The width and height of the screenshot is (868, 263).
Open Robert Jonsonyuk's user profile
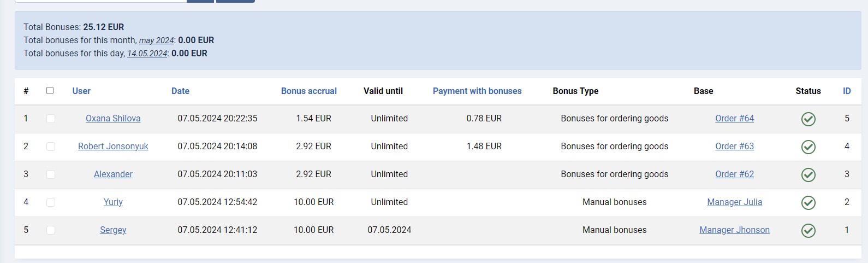tap(113, 147)
